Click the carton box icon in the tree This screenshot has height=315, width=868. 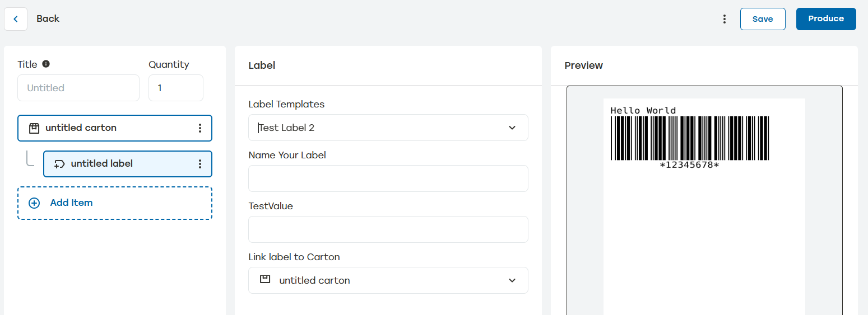pyautogui.click(x=34, y=128)
